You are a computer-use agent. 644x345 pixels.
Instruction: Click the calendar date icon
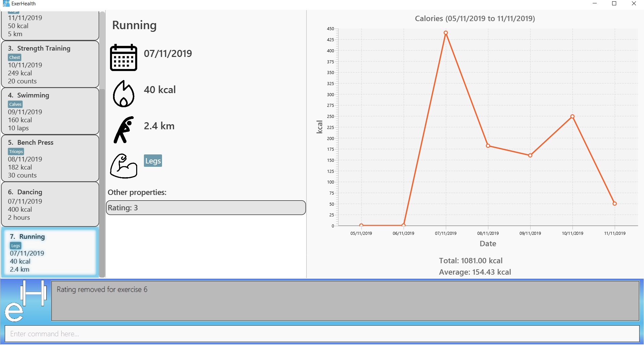(123, 57)
